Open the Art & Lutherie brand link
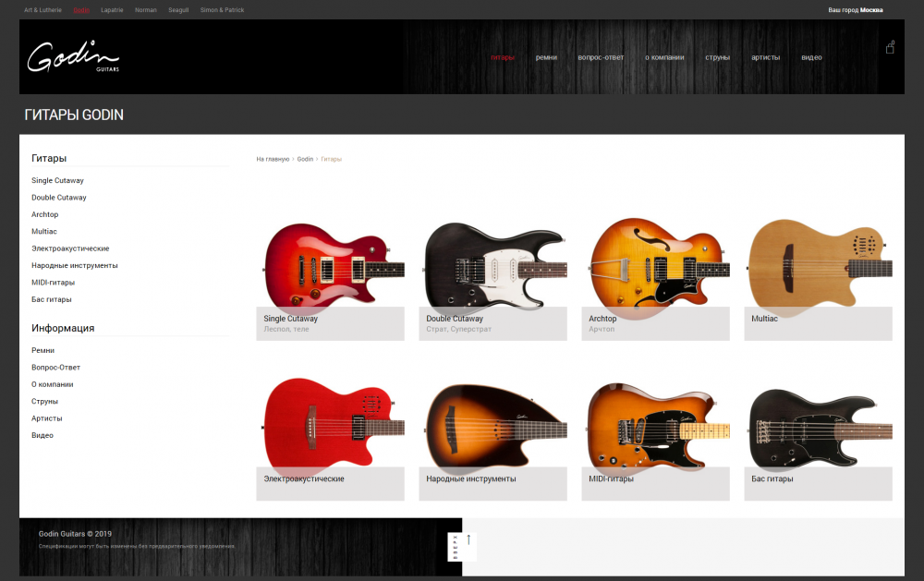Screen dimensions: 924x581 [x=43, y=10]
